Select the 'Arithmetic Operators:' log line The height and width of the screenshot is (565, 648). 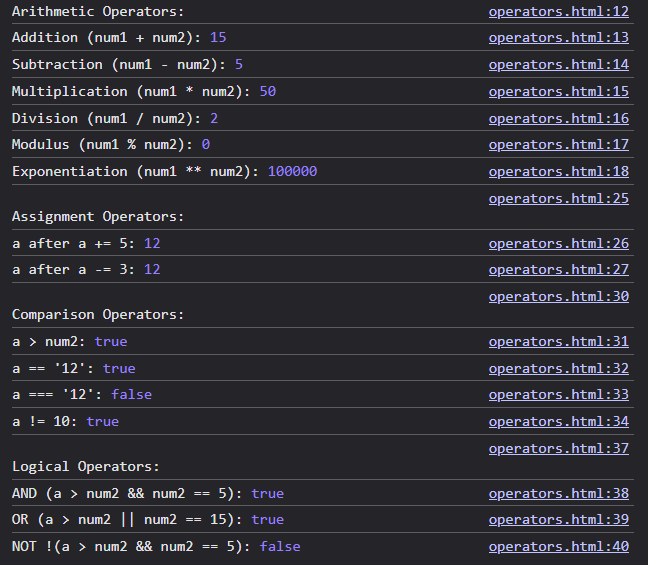pyautogui.click(x=98, y=12)
